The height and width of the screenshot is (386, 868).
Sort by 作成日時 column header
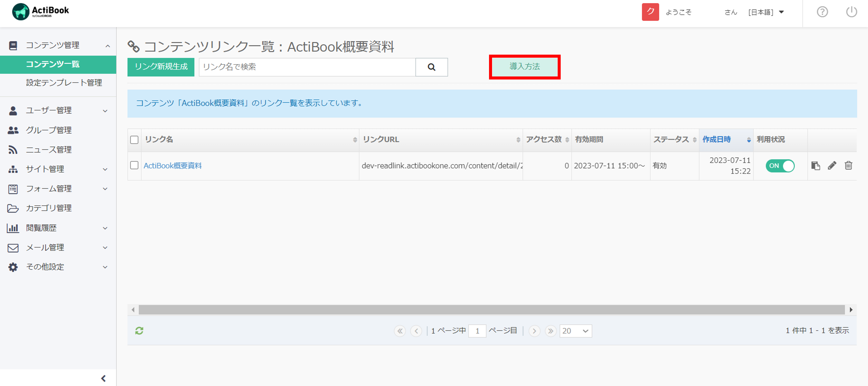(x=726, y=140)
